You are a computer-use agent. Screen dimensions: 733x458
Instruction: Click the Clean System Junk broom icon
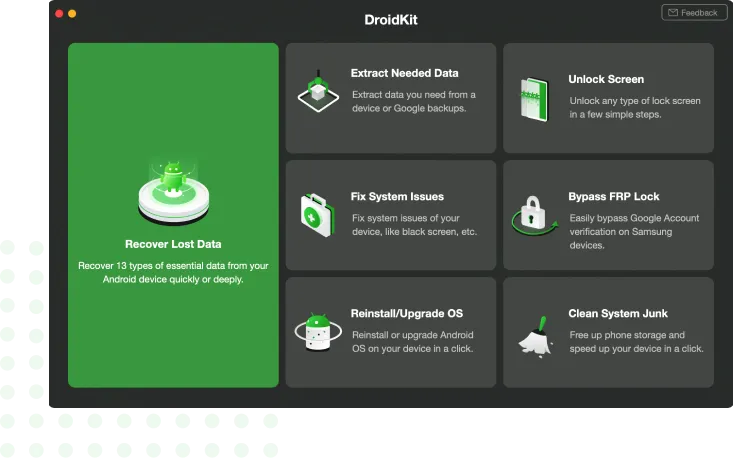[535, 331]
